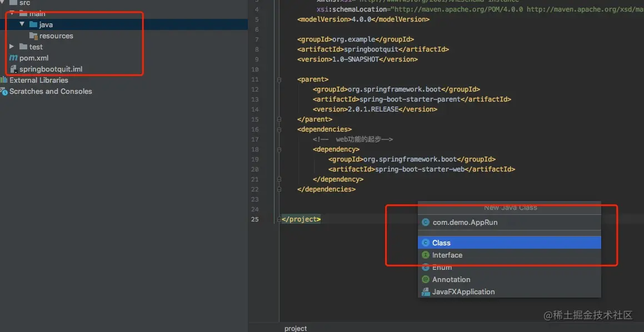Choose Annotation in New Java Class popup

510,279
